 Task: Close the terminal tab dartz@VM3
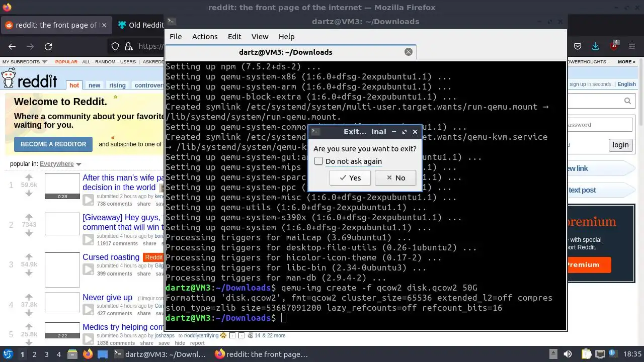409,52
